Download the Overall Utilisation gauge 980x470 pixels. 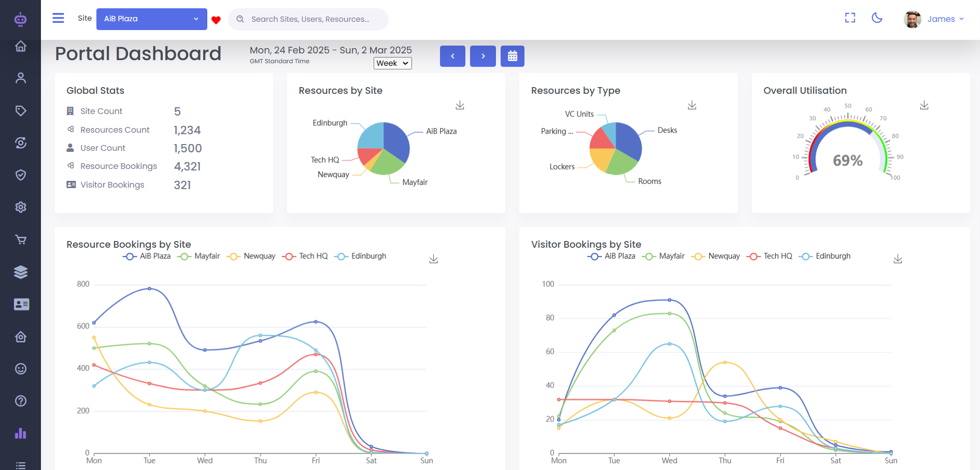click(x=924, y=105)
